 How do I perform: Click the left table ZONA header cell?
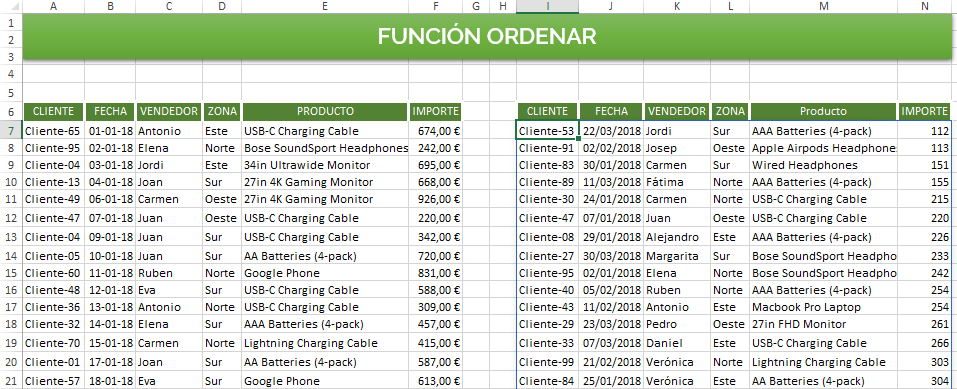[x=222, y=112]
